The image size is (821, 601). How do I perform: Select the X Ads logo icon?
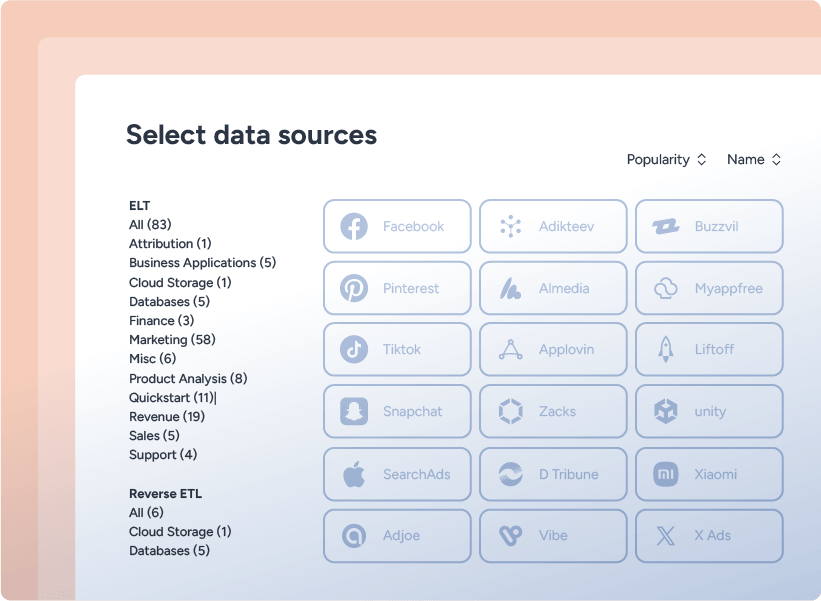point(665,536)
